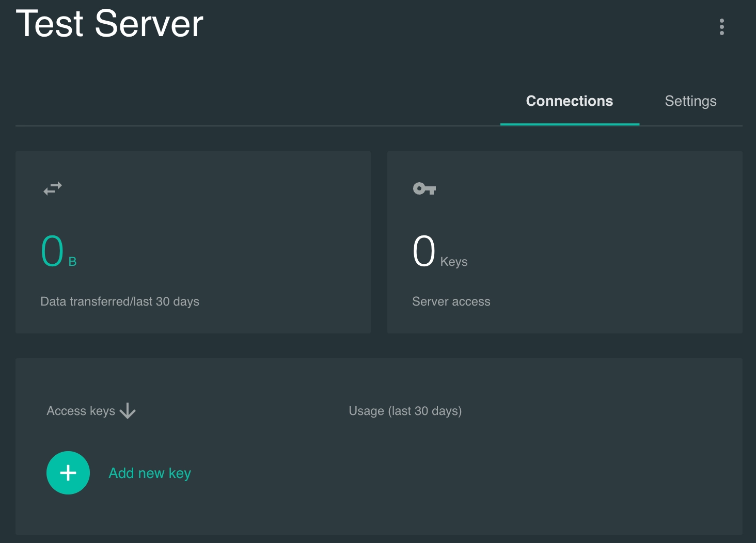Screen dimensions: 756x543
Task: Click empty space below Usage column header
Action: 465,475
